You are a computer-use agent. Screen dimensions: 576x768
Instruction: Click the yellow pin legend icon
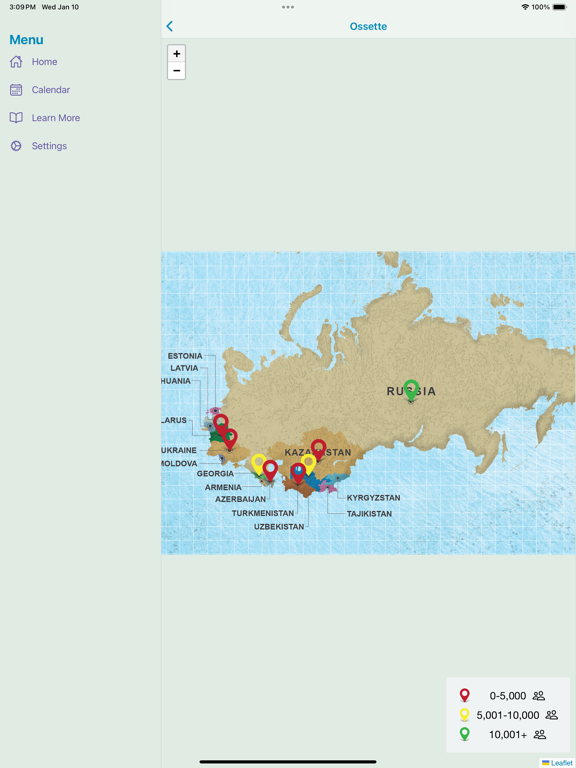(464, 715)
